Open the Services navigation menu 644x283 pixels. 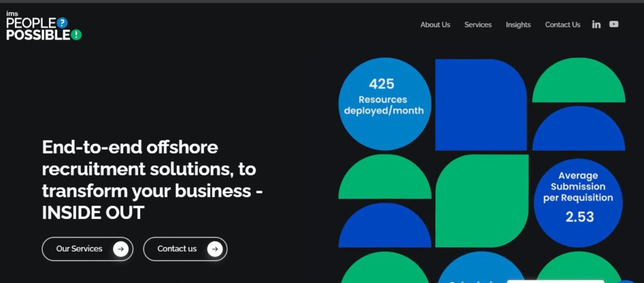coord(478,25)
